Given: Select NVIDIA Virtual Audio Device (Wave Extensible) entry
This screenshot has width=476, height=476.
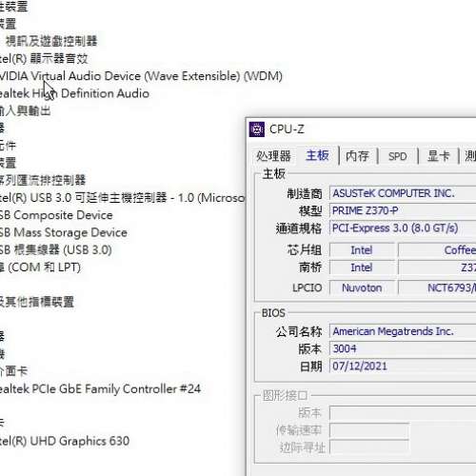Looking at the screenshot, I should 141,76.
